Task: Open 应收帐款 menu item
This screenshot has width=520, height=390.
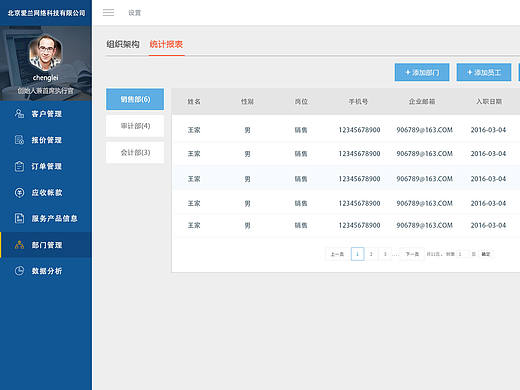Action: pyautogui.click(x=46, y=192)
